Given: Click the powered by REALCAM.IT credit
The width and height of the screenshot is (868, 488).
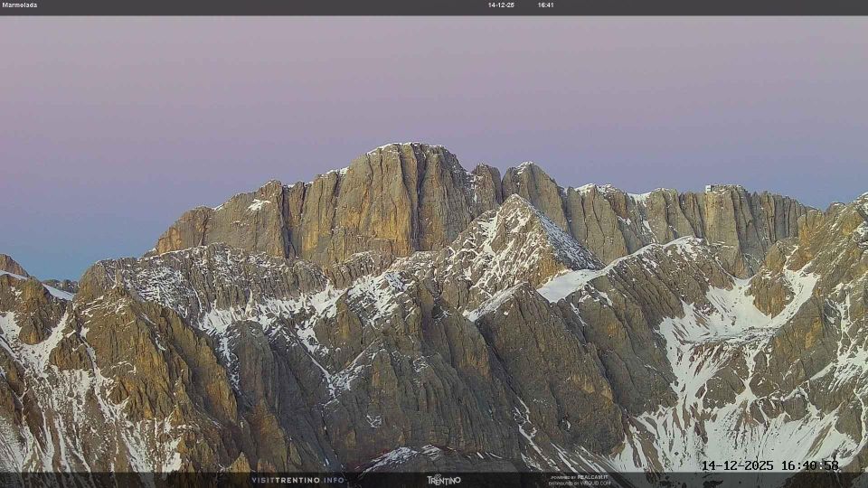Looking at the screenshot, I should [579, 476].
